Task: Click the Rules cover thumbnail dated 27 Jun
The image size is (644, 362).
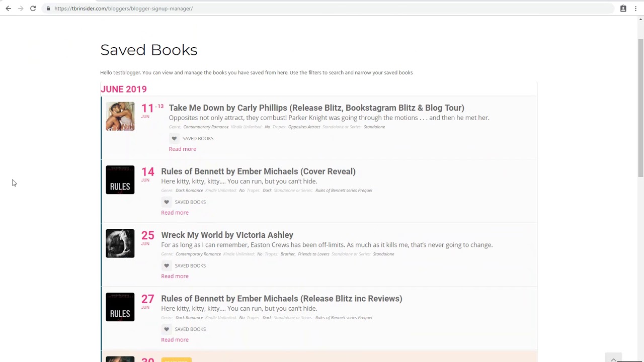Action: pyautogui.click(x=120, y=307)
